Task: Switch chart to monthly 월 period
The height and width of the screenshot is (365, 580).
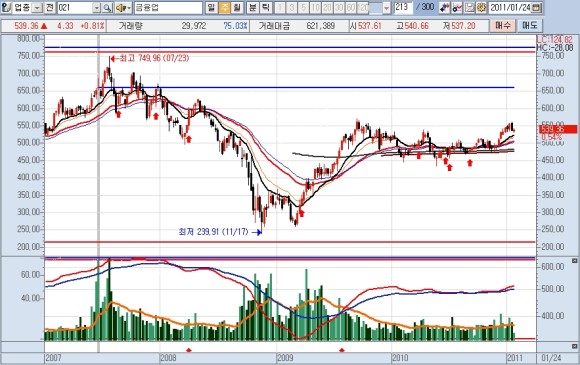Action: [237, 8]
